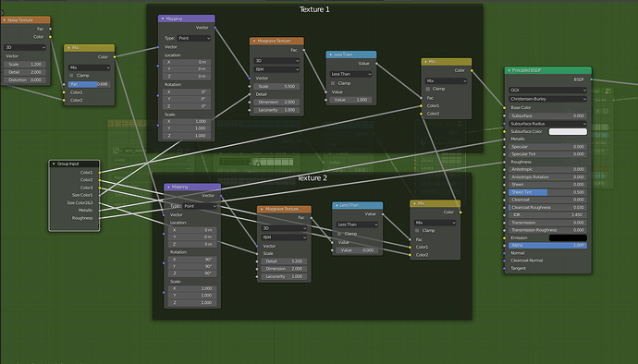Enable Clamp on Texture 1 Less Than
The width and height of the screenshot is (638, 364).
333,83
